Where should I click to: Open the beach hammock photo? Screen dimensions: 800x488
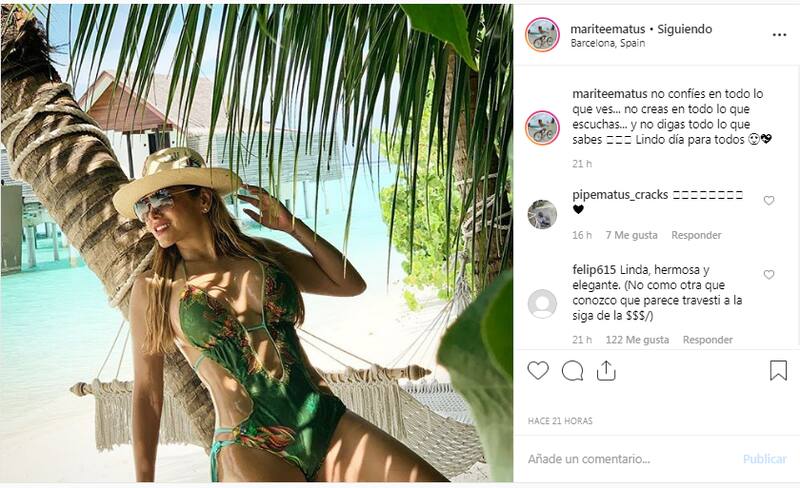pyautogui.click(x=256, y=244)
